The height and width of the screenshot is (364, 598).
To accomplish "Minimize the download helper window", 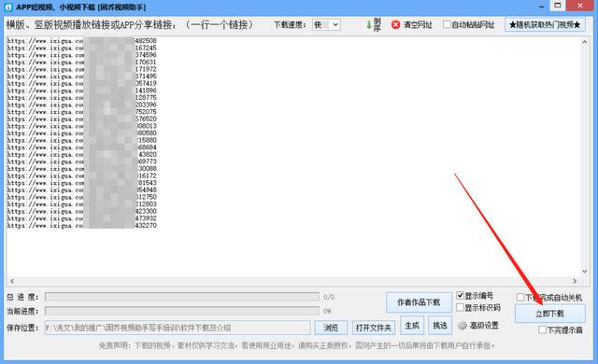I will tap(542, 7).
